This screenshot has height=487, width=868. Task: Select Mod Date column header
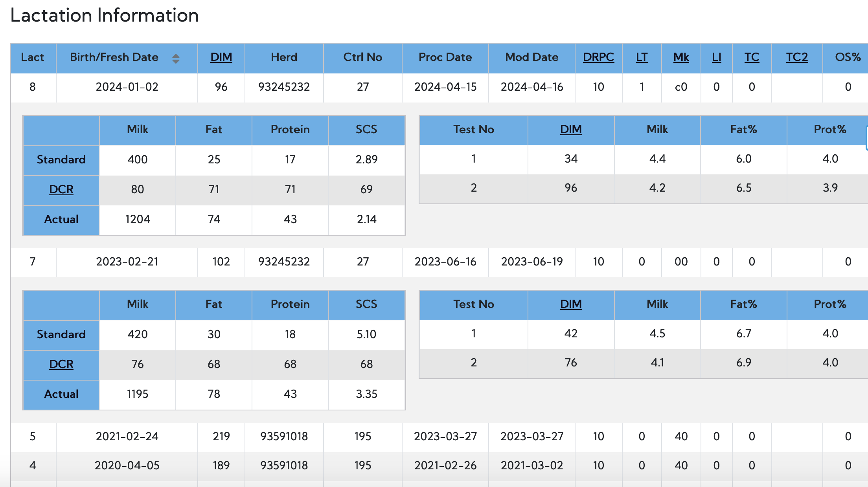coord(531,57)
